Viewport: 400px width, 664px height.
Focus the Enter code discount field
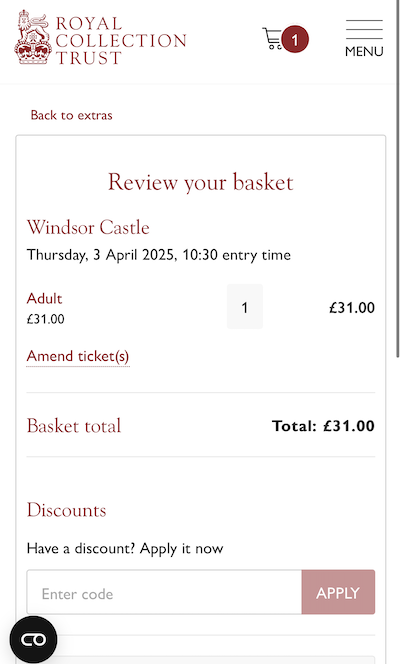coord(164,592)
